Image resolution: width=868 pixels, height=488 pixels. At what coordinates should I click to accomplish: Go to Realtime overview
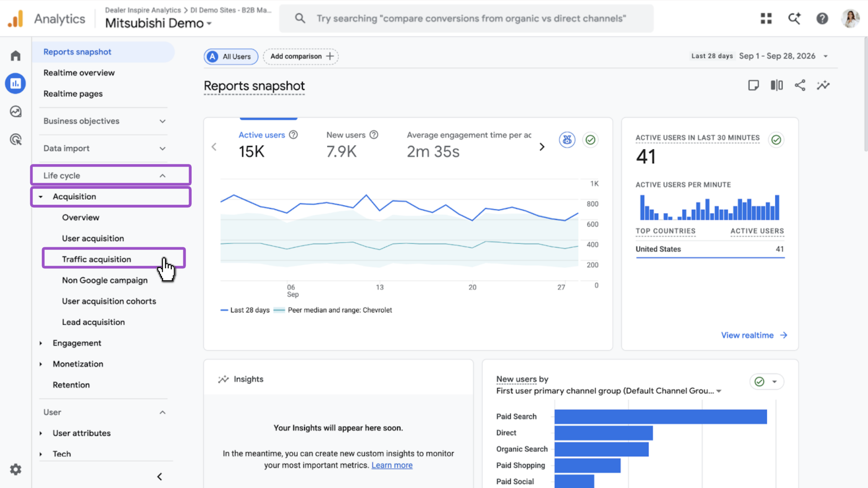pyautogui.click(x=79, y=73)
